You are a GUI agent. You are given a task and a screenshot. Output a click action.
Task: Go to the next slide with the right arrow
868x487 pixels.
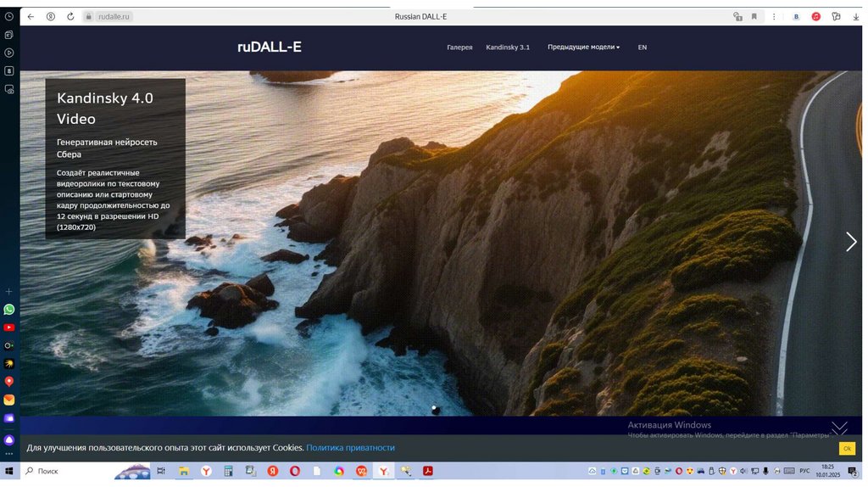pyautogui.click(x=851, y=242)
